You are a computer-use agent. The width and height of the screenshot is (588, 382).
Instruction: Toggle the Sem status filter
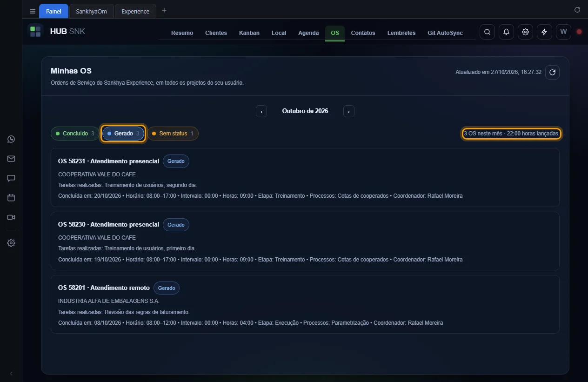[x=173, y=134]
